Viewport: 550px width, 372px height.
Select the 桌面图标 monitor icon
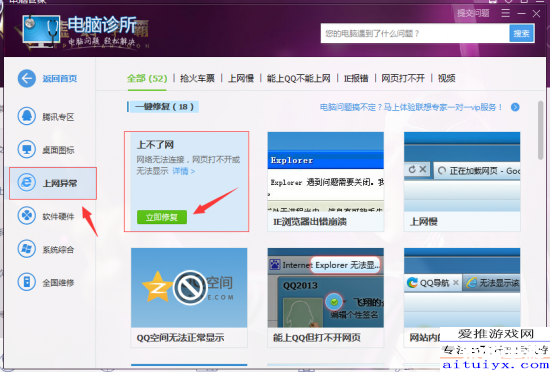pos(27,149)
